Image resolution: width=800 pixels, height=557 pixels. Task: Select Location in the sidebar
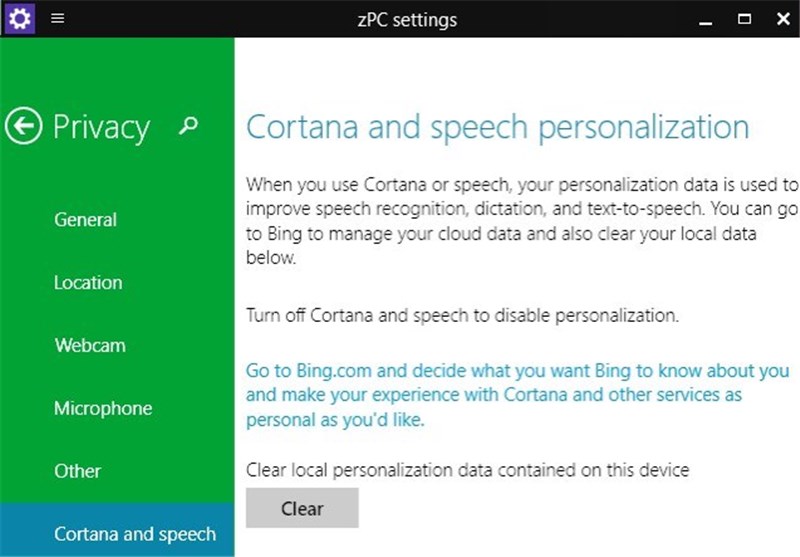coord(88,283)
